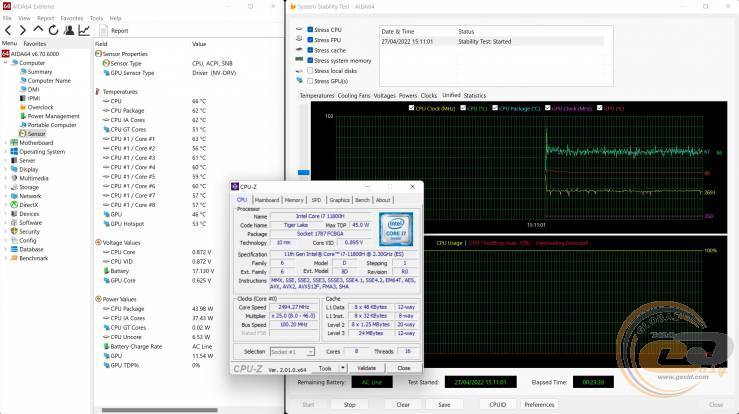Select the Storage icon in tree
The height and width of the screenshot is (414, 739).
(14, 187)
